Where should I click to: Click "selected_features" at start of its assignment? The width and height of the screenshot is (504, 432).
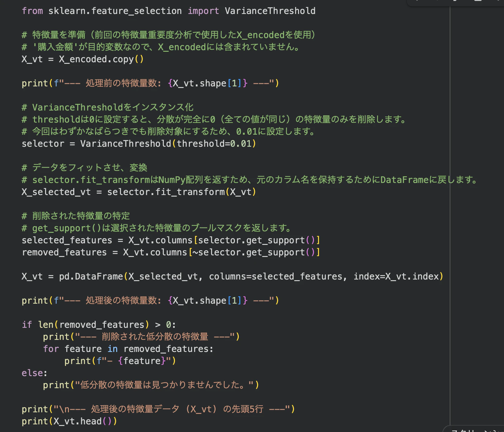point(67,240)
